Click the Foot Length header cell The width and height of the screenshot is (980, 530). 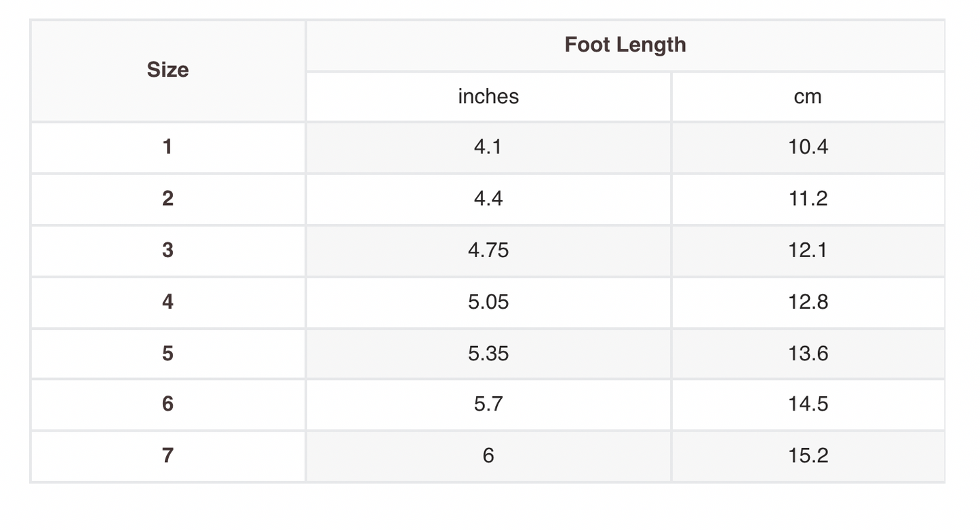[x=625, y=45]
